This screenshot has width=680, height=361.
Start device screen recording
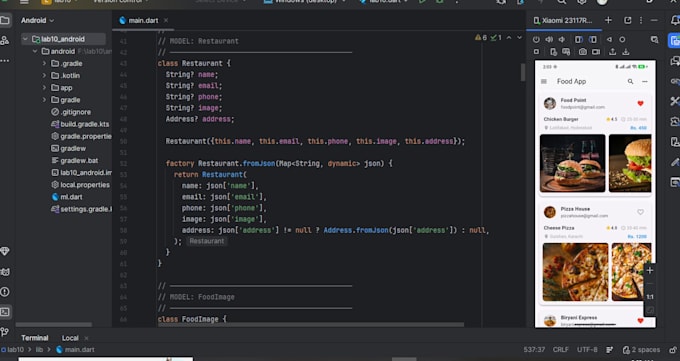[596, 52]
